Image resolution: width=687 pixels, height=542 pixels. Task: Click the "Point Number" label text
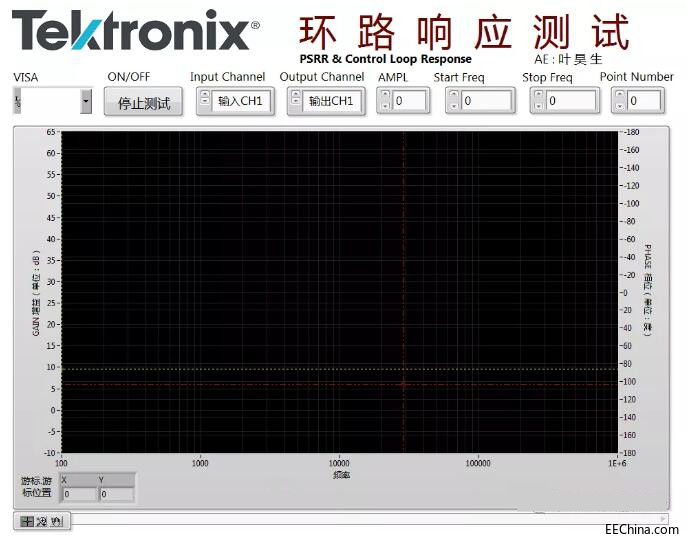coord(636,77)
